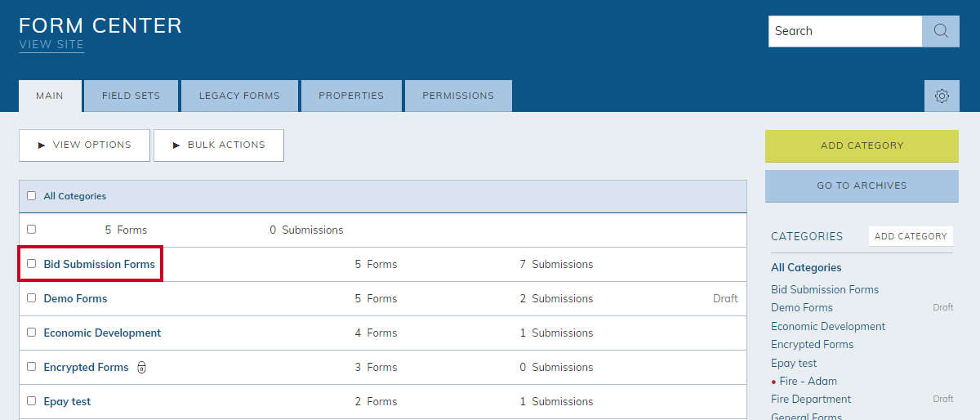Viewport: 980px width, 420px height.
Task: Click small Add Category button by Categories heading
Action: tap(911, 236)
